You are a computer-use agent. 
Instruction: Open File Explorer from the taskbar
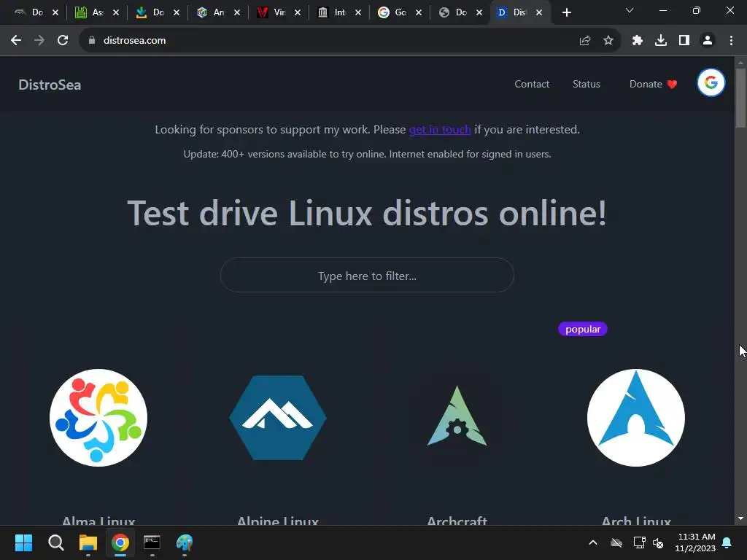click(88, 542)
